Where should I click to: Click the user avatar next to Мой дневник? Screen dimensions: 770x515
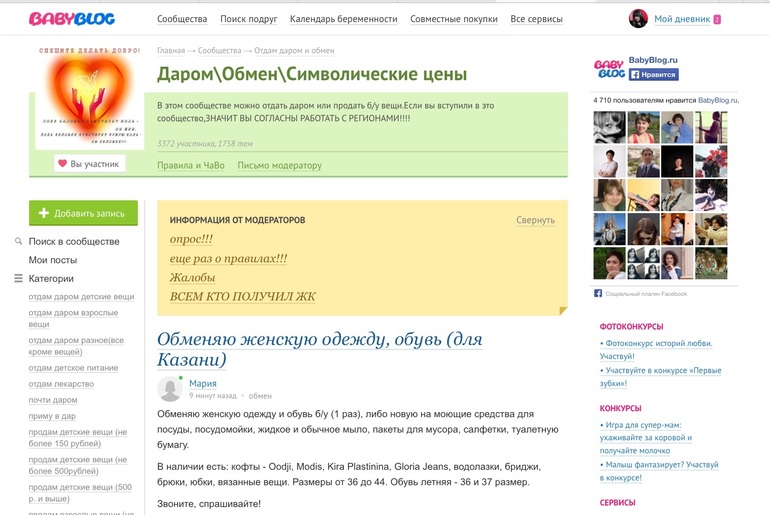click(x=638, y=19)
